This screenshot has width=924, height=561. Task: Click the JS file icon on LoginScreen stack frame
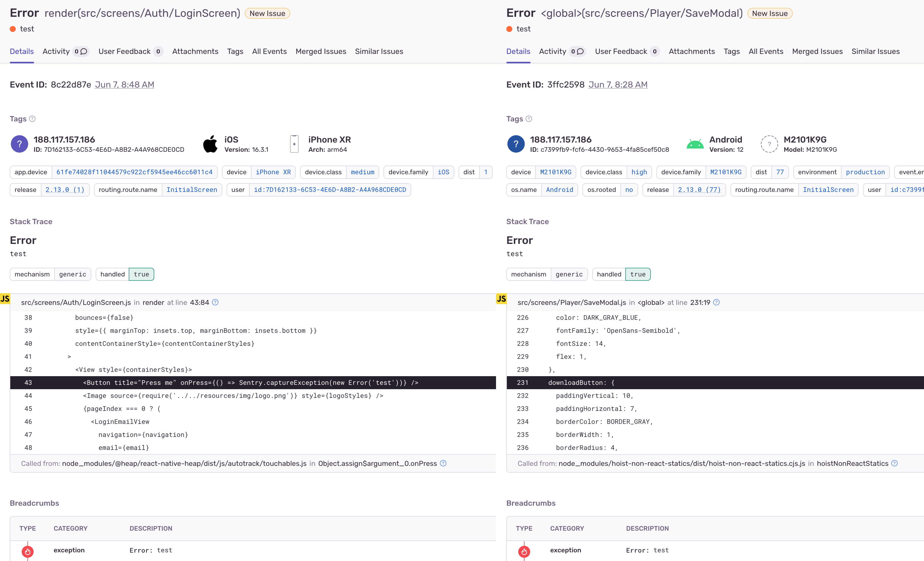(x=5, y=299)
